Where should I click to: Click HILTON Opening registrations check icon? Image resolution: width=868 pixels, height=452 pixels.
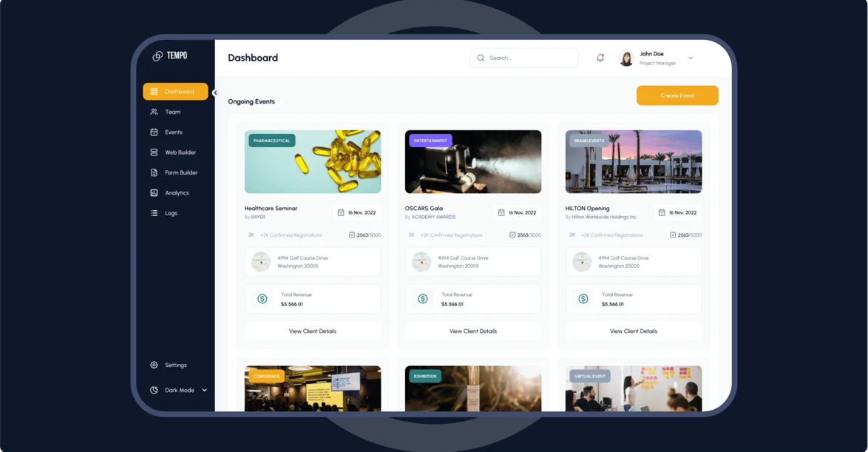(673, 235)
